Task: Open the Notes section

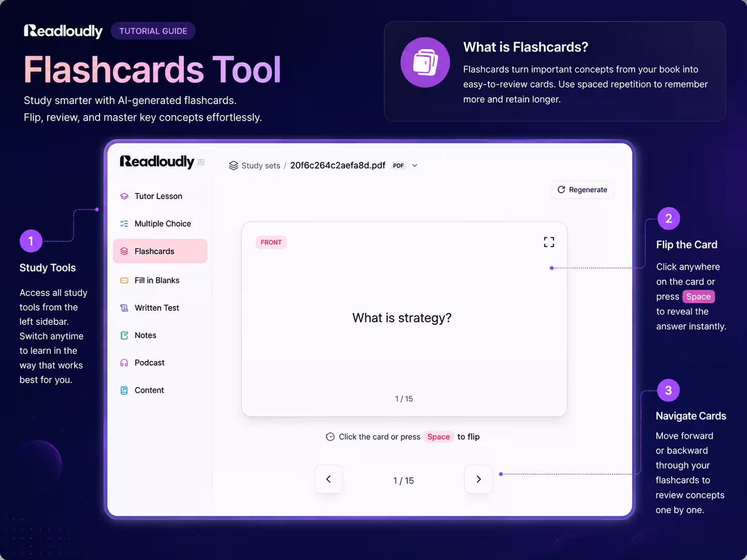Action: click(x=160, y=335)
